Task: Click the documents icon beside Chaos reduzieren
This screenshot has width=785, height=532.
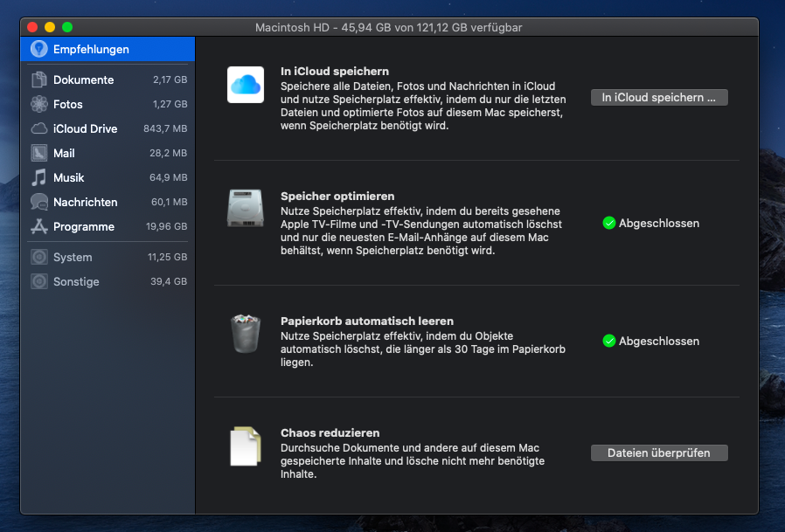Action: 245,446
